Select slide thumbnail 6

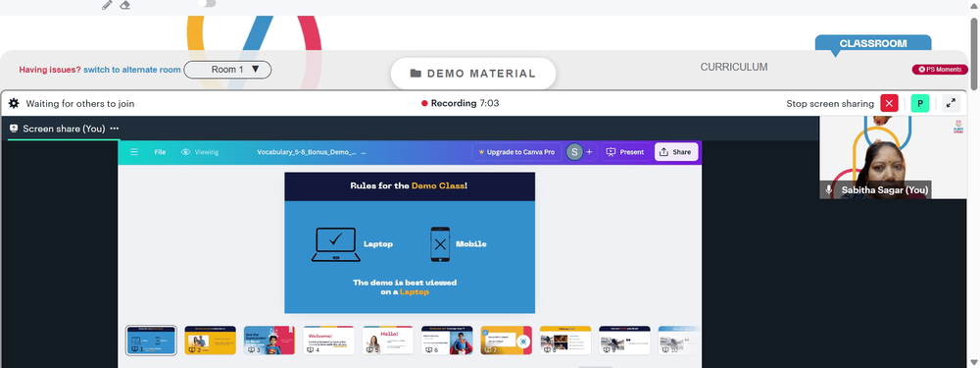(447, 341)
